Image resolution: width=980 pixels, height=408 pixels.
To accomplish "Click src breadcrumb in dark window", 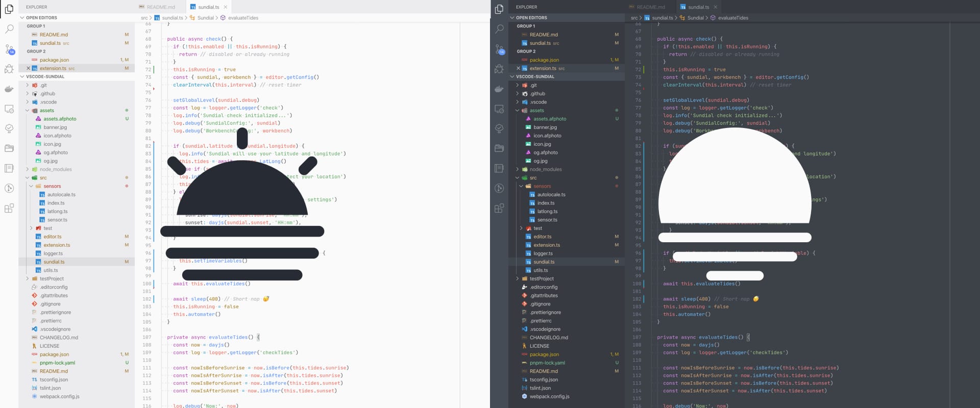I will [x=634, y=18].
